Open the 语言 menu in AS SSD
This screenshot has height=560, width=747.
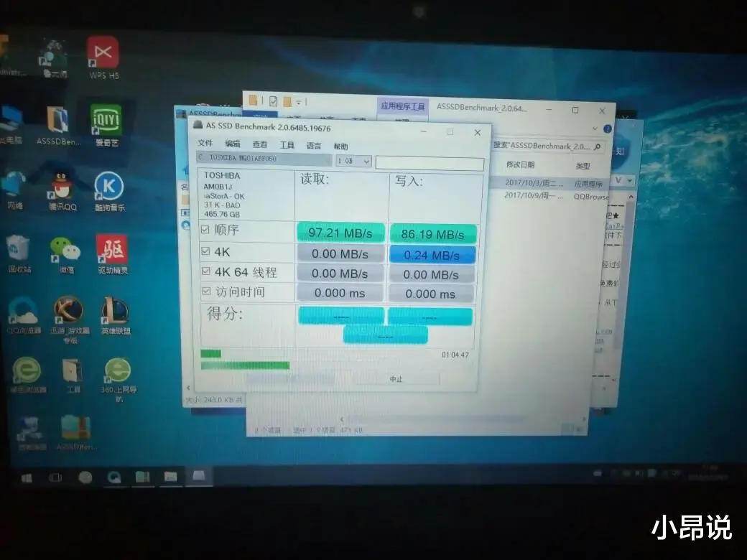(x=313, y=146)
